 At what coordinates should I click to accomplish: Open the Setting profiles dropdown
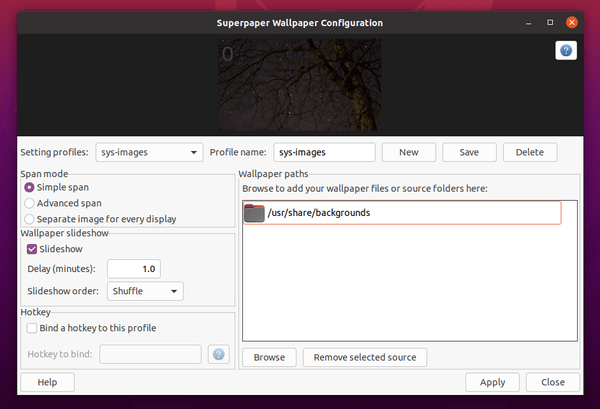pyautogui.click(x=149, y=152)
